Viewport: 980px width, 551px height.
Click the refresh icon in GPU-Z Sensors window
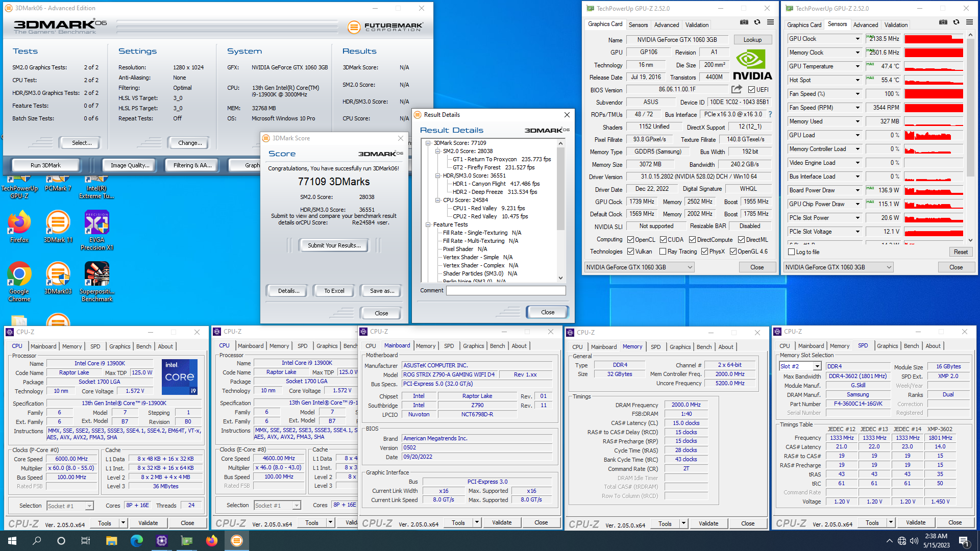957,22
